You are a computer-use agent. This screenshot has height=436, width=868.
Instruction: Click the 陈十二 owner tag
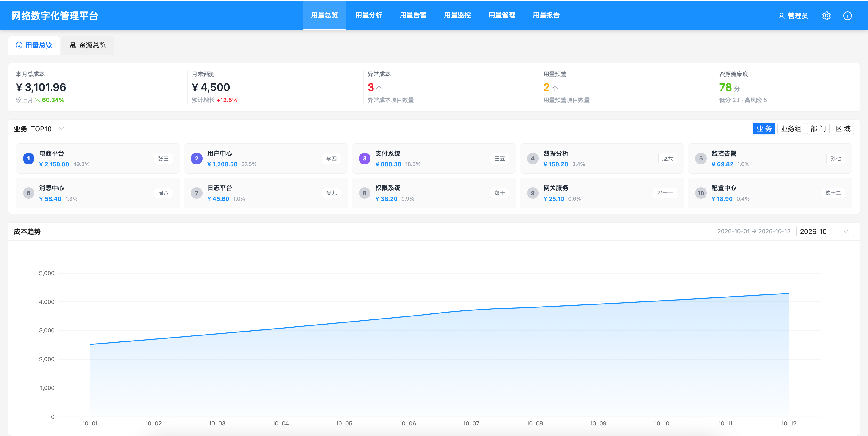[833, 193]
